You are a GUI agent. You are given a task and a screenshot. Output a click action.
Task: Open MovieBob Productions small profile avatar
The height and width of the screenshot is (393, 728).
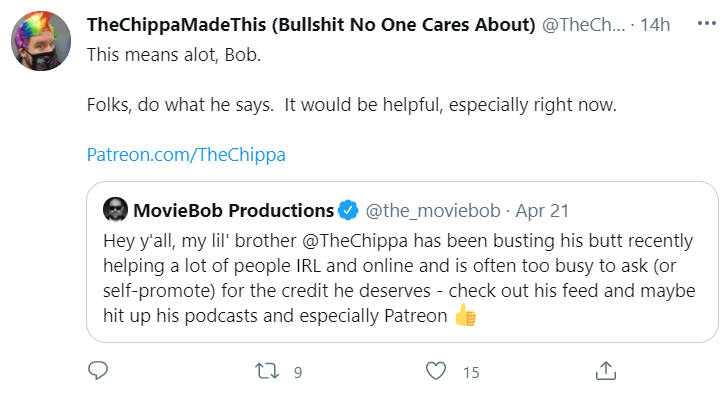[x=115, y=210]
